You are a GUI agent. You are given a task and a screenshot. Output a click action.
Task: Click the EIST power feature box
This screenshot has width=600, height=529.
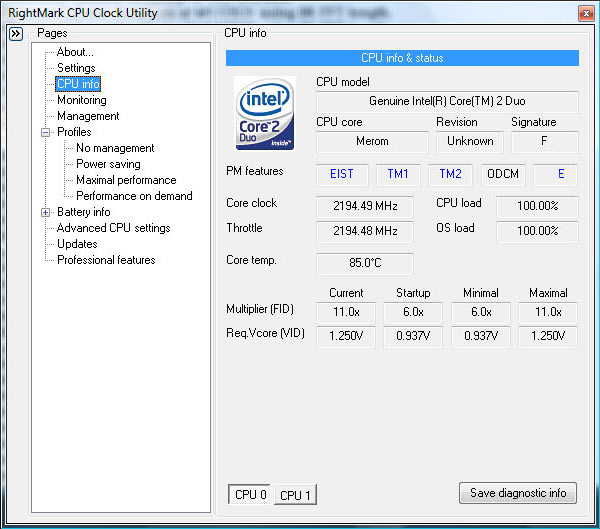[x=342, y=174]
